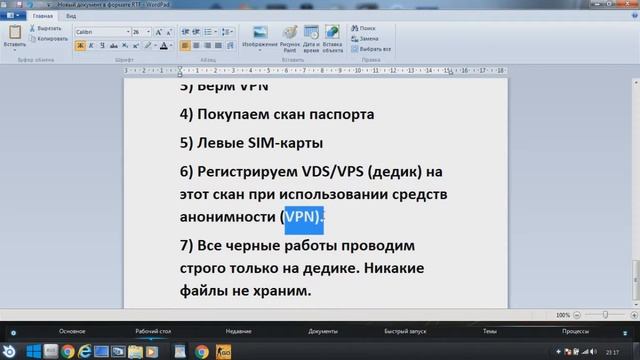Viewport: 640px width, 360px height.
Task: Open Замена replace tool
Action: click(365, 39)
